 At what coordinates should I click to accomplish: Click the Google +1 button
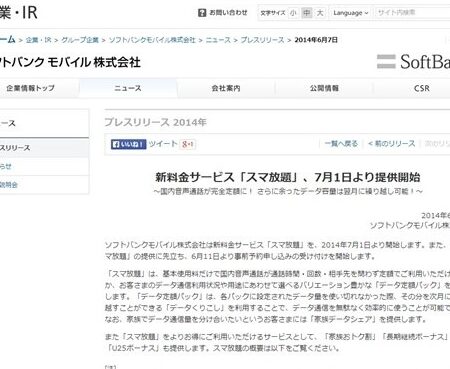tap(188, 144)
